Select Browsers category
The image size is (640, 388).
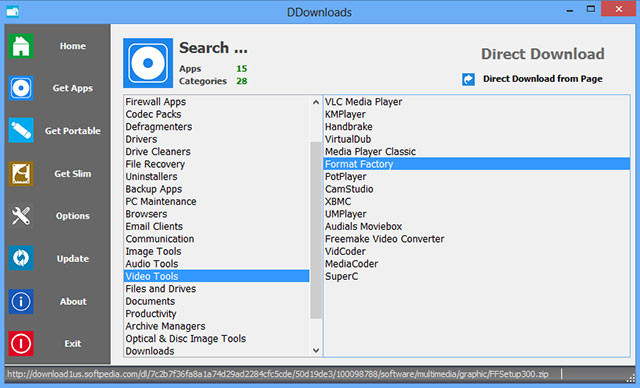pyautogui.click(x=217, y=214)
